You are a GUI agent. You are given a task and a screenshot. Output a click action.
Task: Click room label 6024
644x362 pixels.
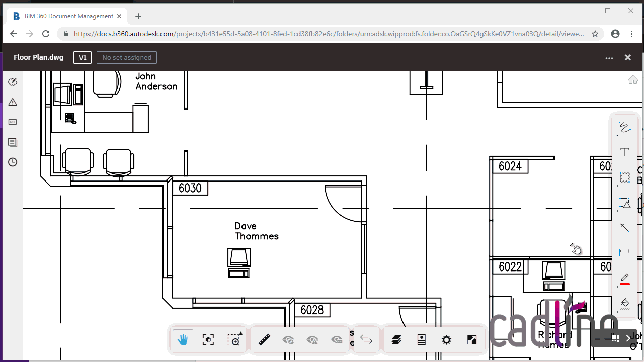click(x=510, y=166)
